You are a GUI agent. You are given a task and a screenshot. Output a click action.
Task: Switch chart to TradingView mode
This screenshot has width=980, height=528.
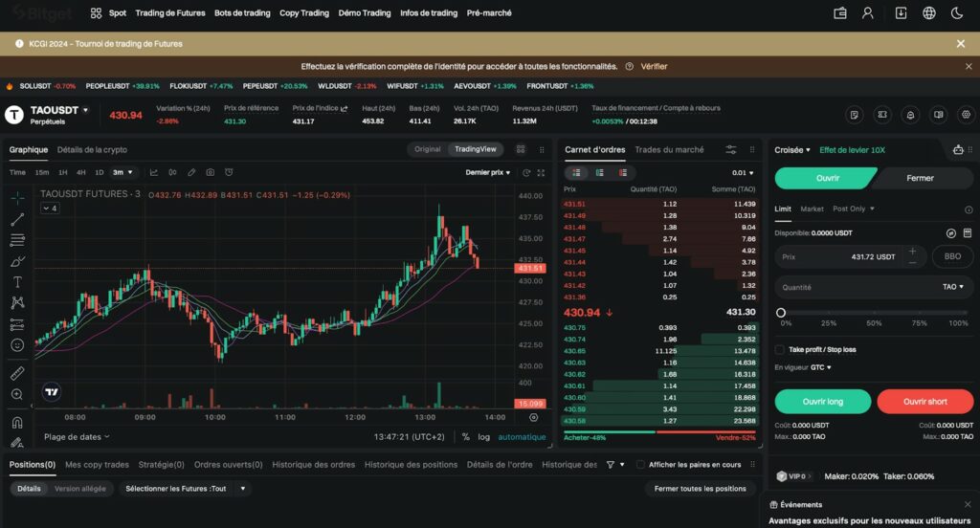[x=475, y=149]
